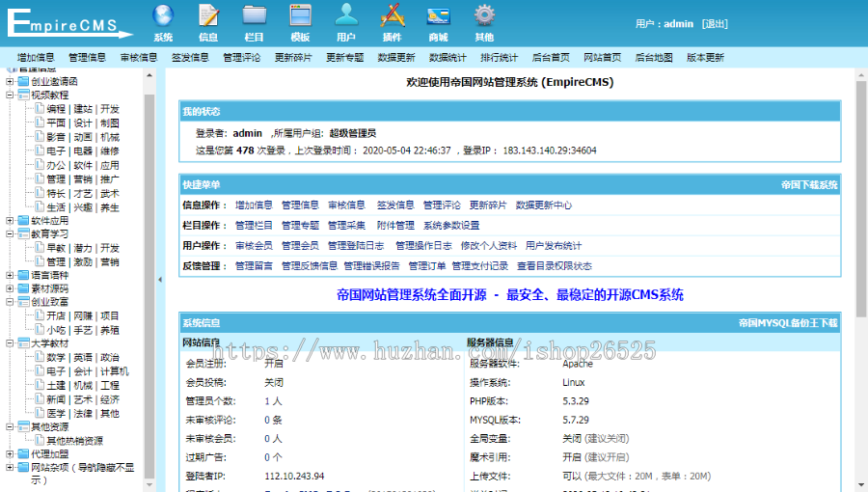Click the sidebar collapse handle arrow
Screen dimensions: 868x492
pos(160,279)
